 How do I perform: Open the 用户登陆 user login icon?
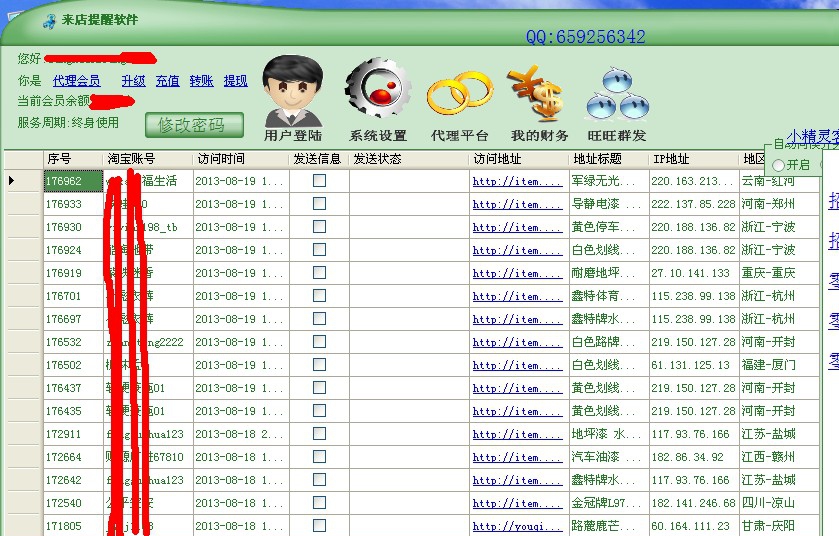coord(293,98)
